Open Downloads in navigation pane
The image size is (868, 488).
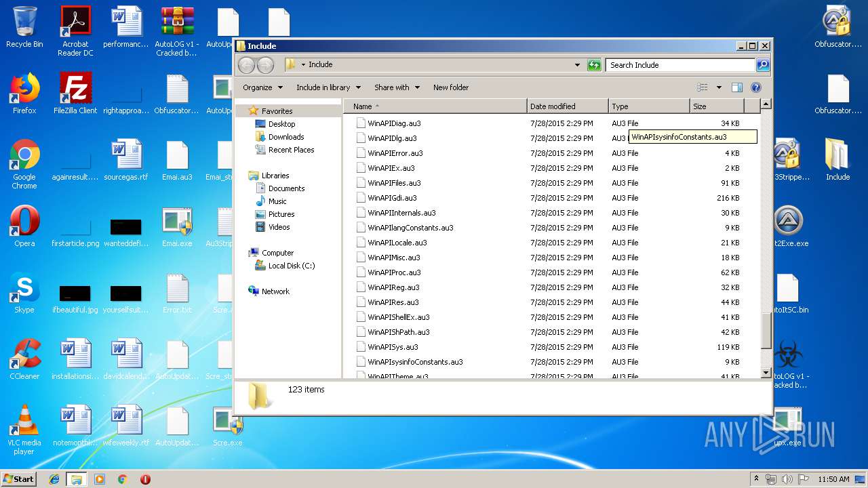(x=285, y=137)
